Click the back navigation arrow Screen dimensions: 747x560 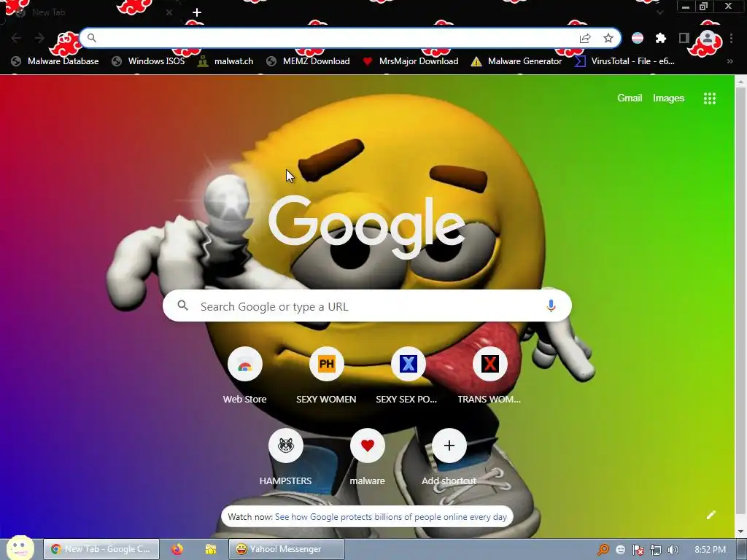16,38
